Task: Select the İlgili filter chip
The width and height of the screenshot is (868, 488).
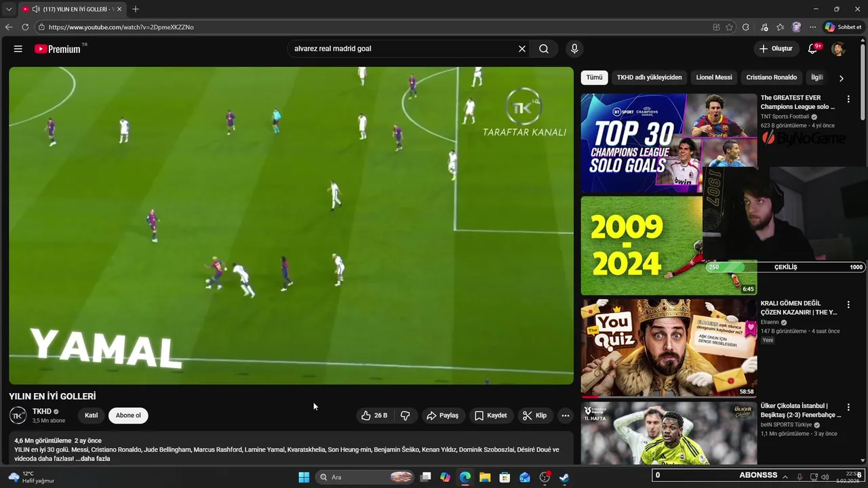Action: click(816, 77)
